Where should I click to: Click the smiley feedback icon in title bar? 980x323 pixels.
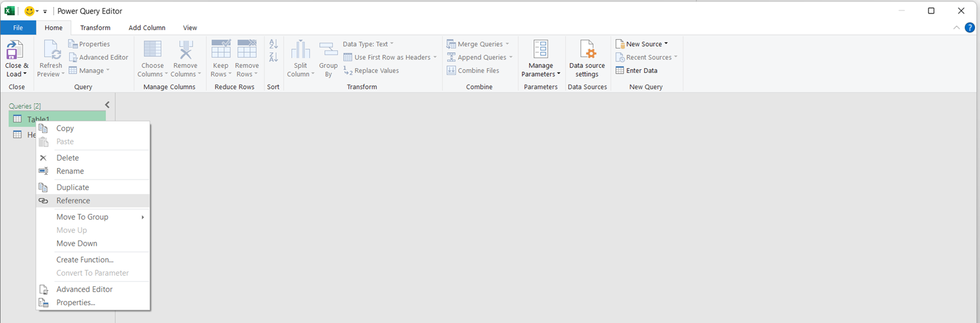[29, 11]
